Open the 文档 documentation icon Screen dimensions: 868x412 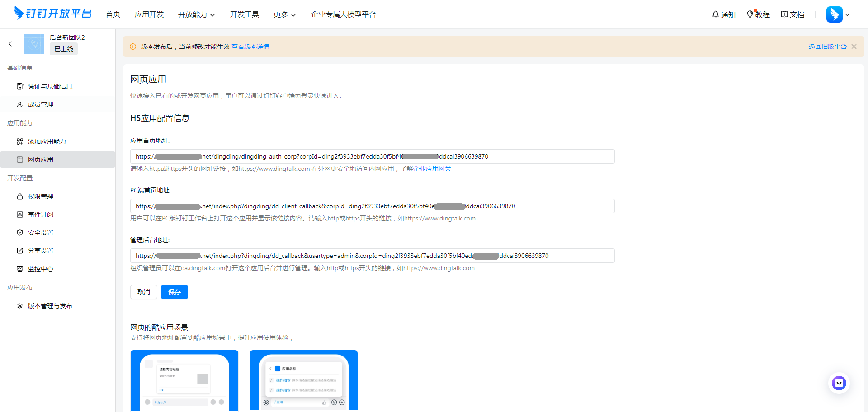click(x=784, y=14)
